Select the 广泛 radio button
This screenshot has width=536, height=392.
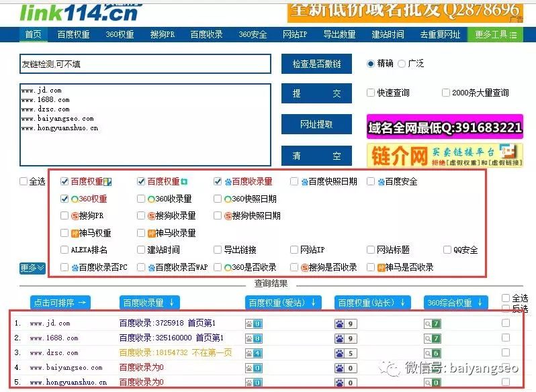(402, 64)
